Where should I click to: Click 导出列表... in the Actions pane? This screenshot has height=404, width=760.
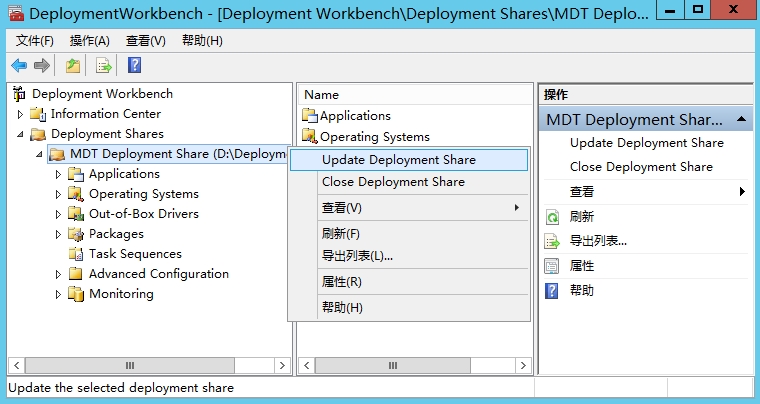tap(598, 241)
